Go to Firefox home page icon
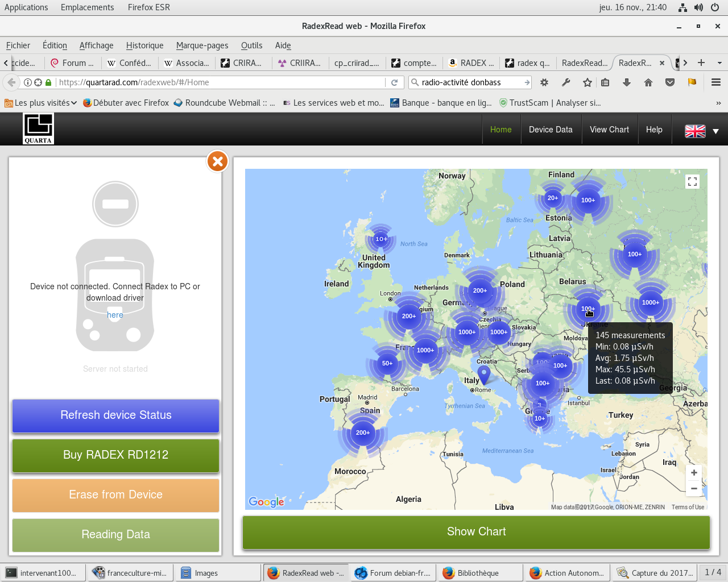 pyautogui.click(x=648, y=82)
